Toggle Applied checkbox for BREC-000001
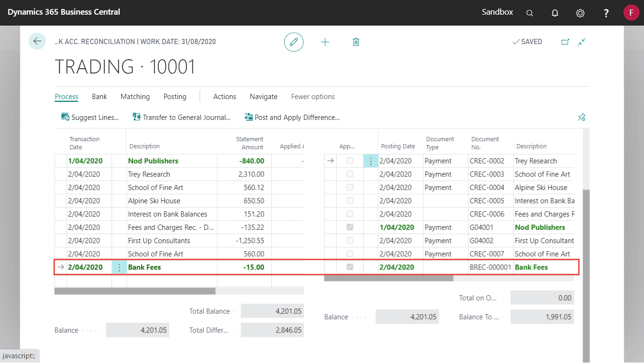The width and height of the screenshot is (644, 363). point(350,267)
